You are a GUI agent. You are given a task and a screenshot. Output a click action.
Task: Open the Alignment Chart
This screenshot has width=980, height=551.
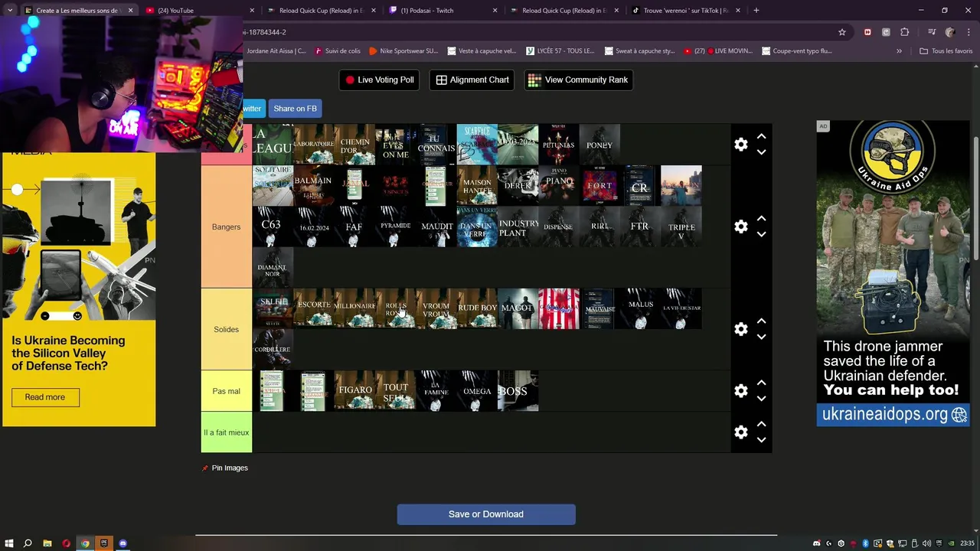tap(472, 80)
